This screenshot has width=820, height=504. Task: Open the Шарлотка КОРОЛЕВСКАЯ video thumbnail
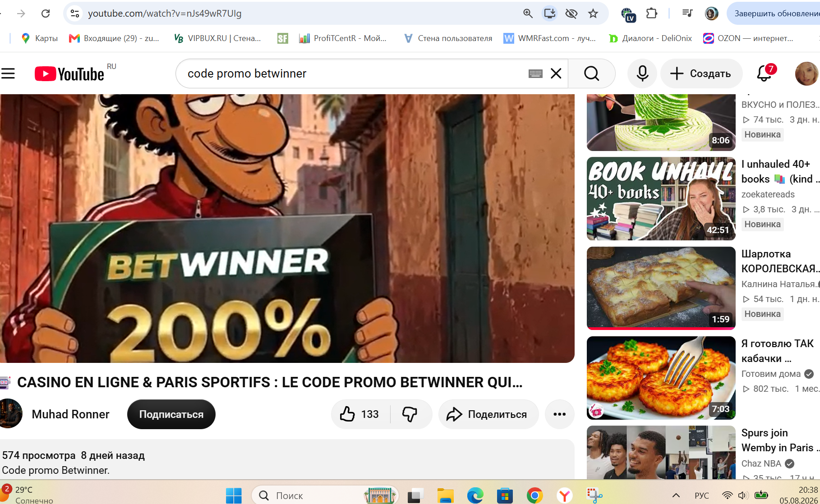661,288
